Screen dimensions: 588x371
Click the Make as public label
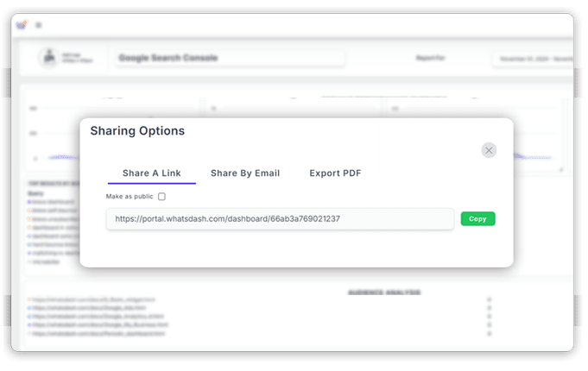[129, 197]
